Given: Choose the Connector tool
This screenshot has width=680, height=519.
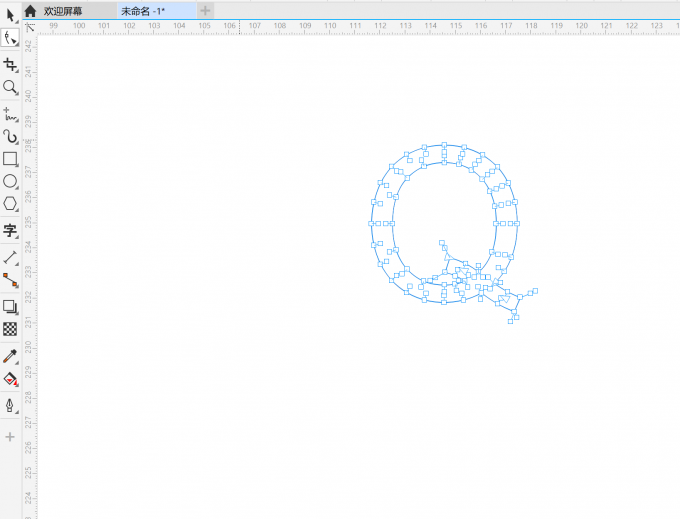Looking at the screenshot, I should [x=10, y=279].
